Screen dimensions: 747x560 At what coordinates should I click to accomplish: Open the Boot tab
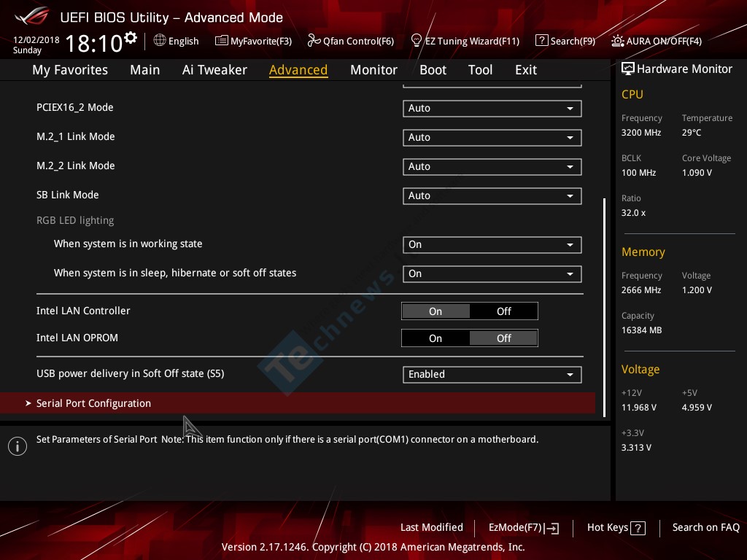tap(433, 70)
